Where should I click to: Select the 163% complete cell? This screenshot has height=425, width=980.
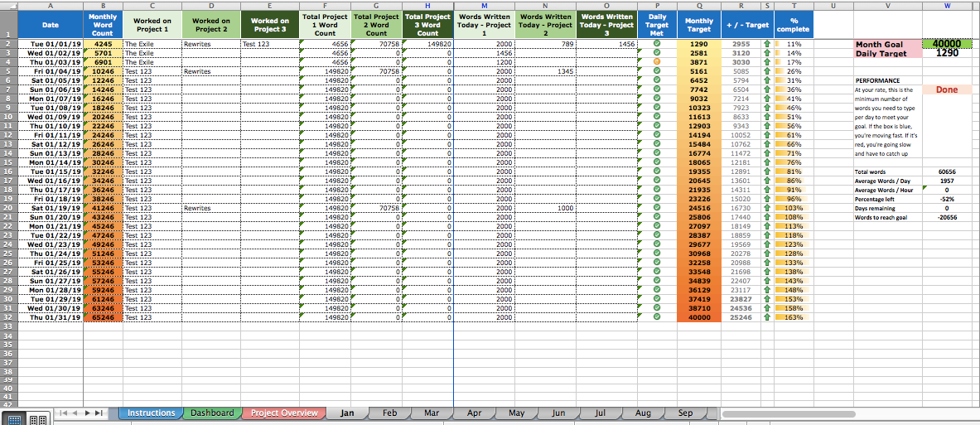[794, 316]
